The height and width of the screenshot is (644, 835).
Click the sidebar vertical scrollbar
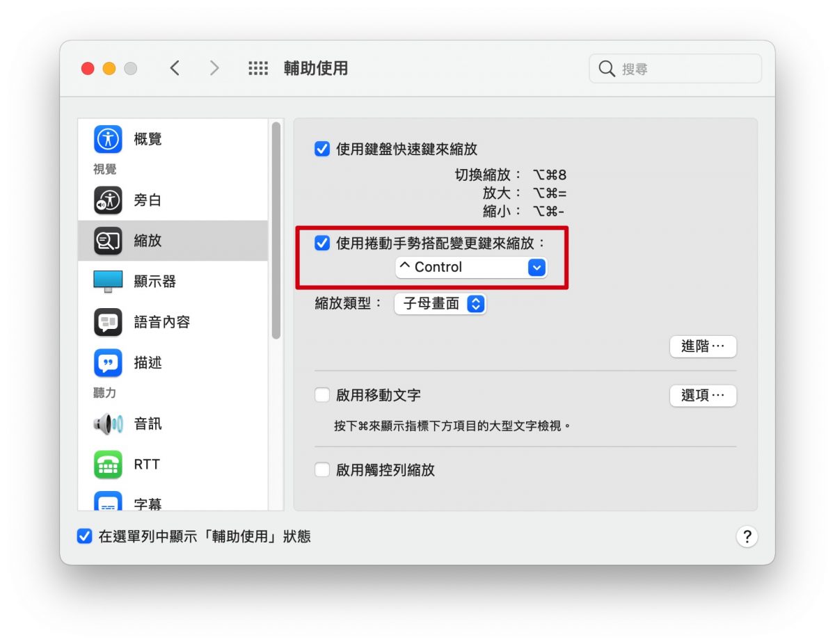pyautogui.click(x=276, y=231)
